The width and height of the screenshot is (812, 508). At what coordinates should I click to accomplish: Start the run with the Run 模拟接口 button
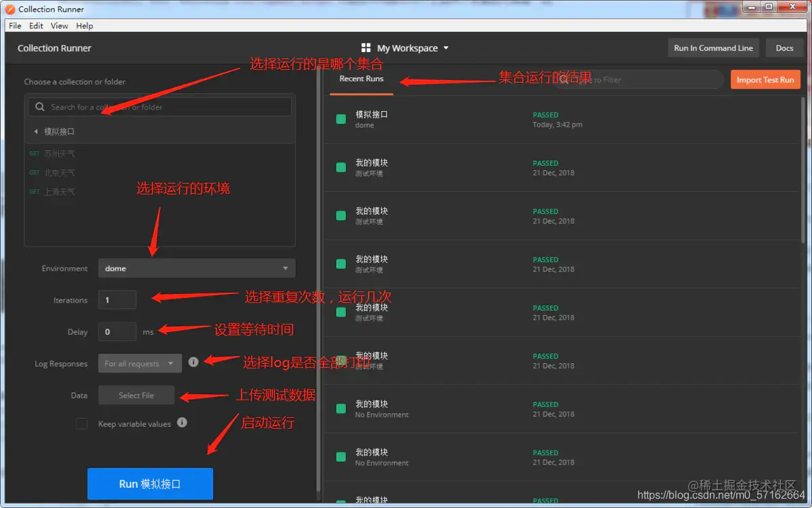(150, 484)
